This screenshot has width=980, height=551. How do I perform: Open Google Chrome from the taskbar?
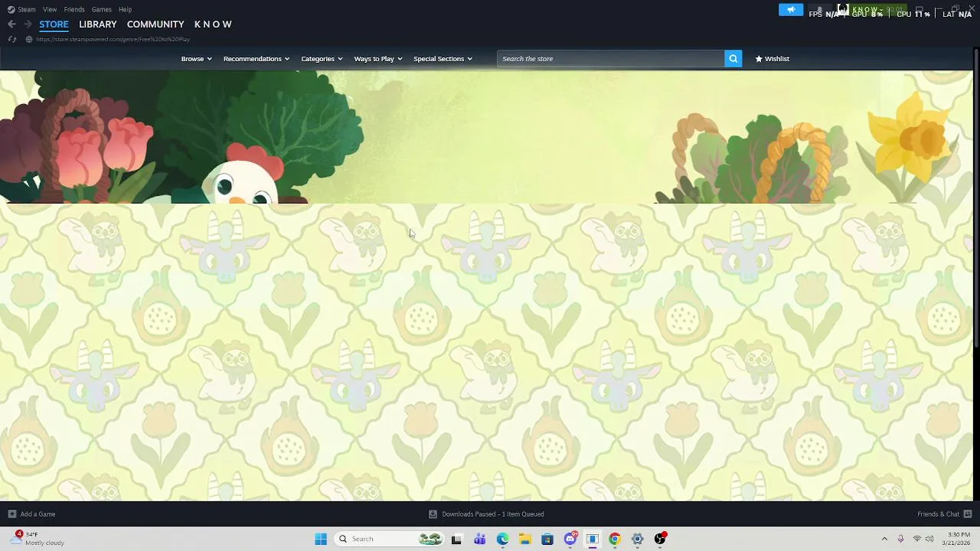click(614, 539)
